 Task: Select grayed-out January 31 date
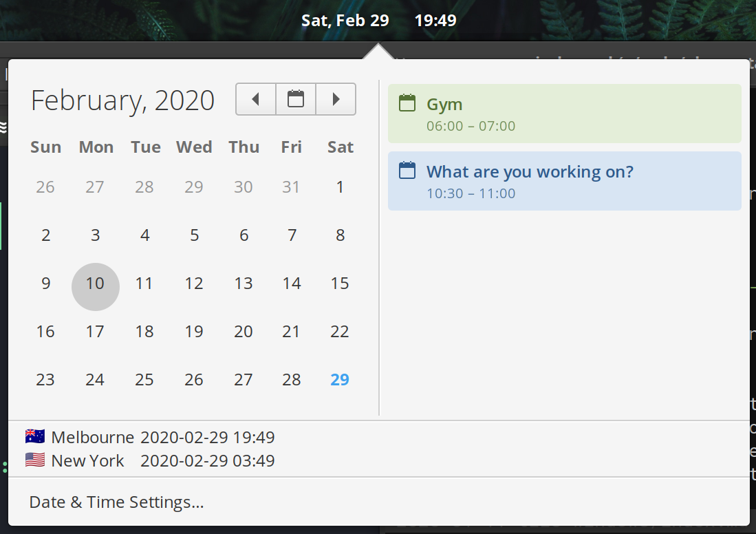[291, 186]
